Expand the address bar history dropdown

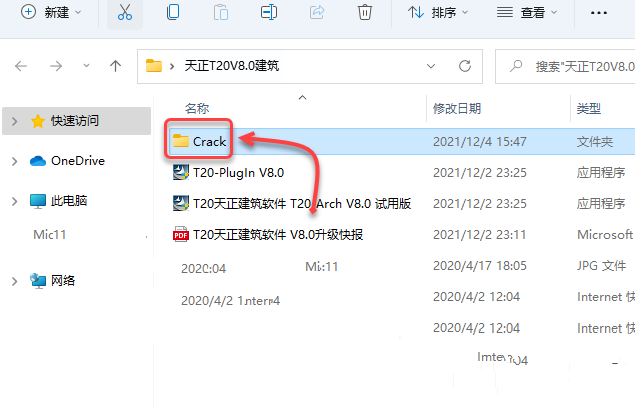[431, 66]
